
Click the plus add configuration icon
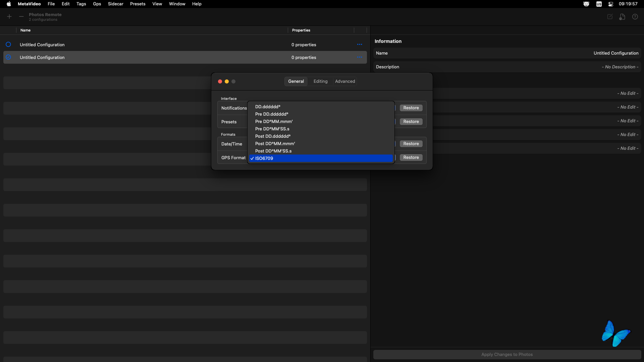[x=9, y=17]
